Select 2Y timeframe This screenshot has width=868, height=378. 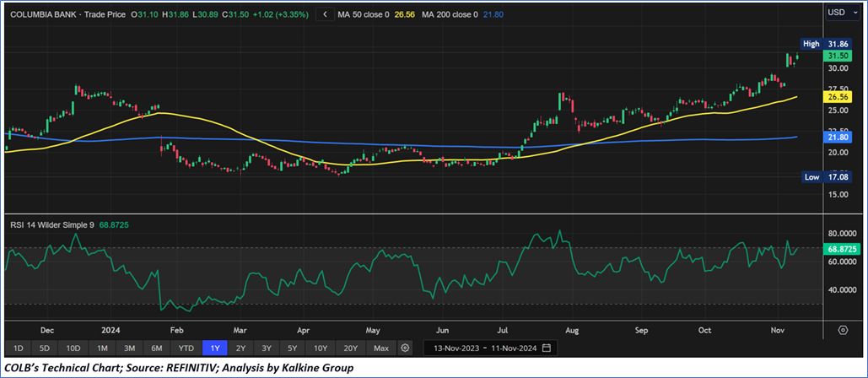240,348
